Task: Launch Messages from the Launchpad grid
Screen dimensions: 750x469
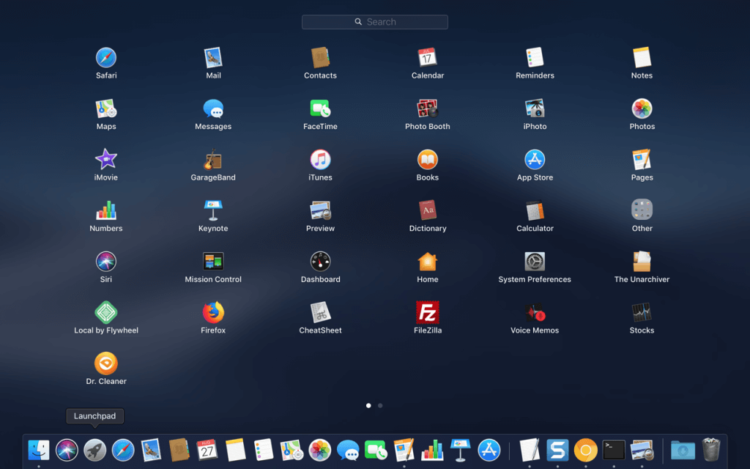Action: (213, 109)
